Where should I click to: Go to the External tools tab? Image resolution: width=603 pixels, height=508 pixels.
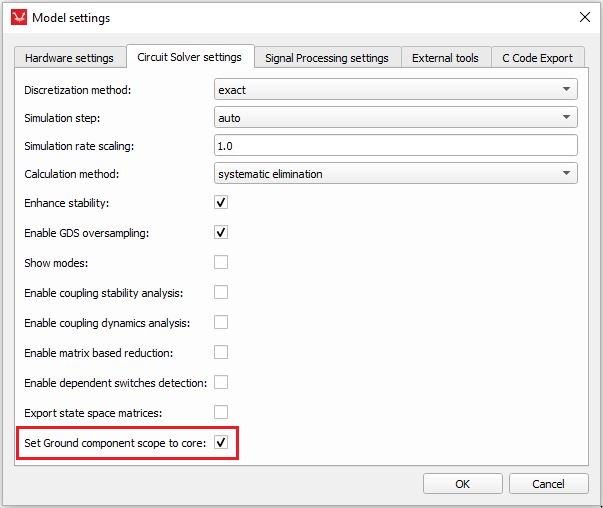click(445, 58)
